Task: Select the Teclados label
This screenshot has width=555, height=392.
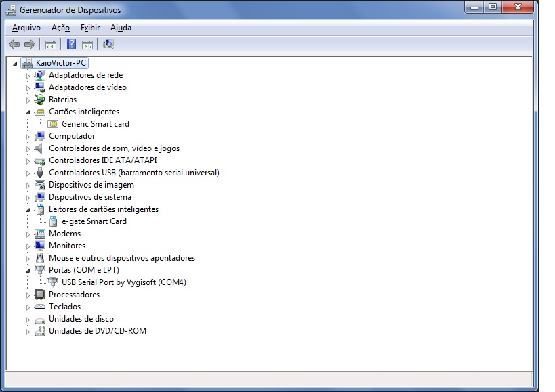Action: pos(65,307)
